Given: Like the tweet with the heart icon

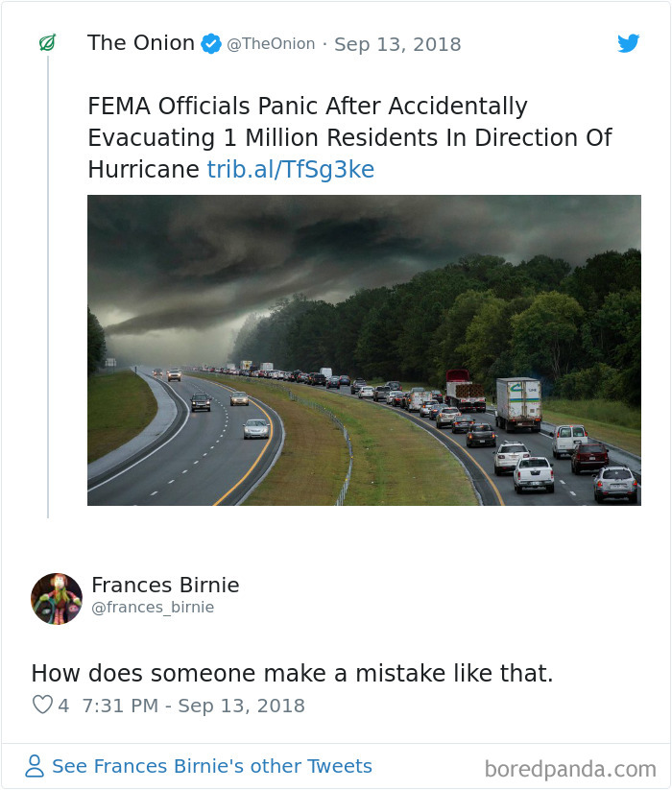Looking at the screenshot, I should pos(42,706).
